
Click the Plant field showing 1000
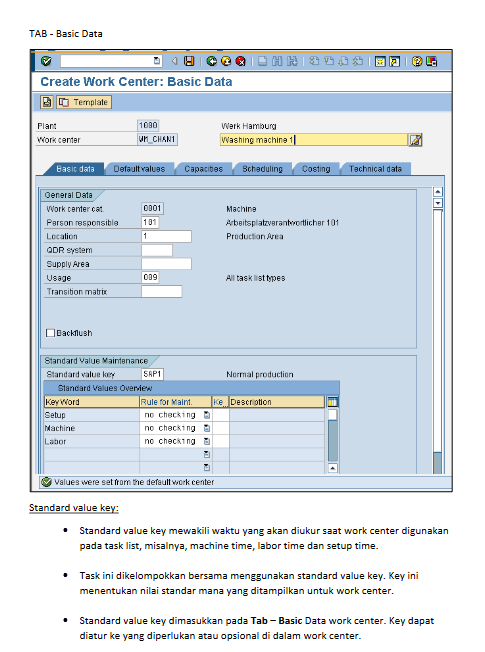[x=148, y=125]
